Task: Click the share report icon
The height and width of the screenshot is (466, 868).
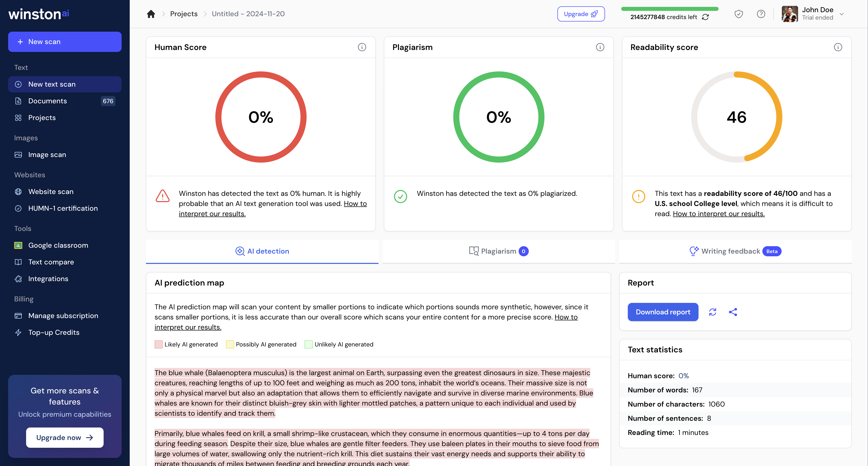Action: coord(733,312)
